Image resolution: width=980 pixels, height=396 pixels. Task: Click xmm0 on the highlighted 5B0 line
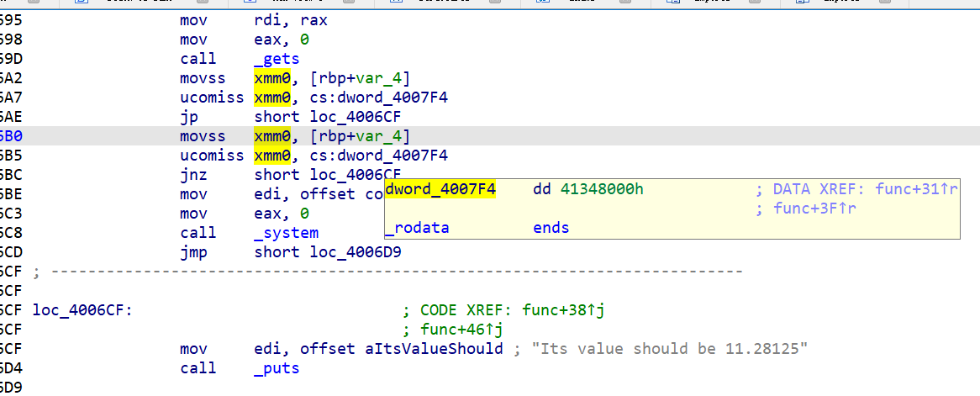click(271, 135)
